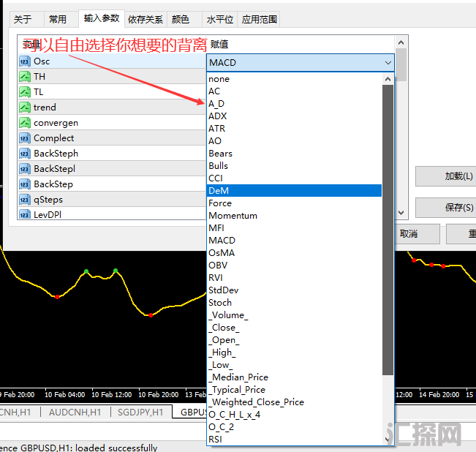This screenshot has width=476, height=452.
Task: Pick _Volume_ in the dropdown
Action: (294, 315)
